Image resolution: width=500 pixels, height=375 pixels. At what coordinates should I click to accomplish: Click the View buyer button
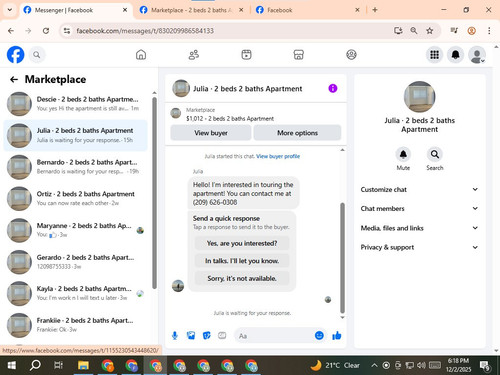(211, 133)
